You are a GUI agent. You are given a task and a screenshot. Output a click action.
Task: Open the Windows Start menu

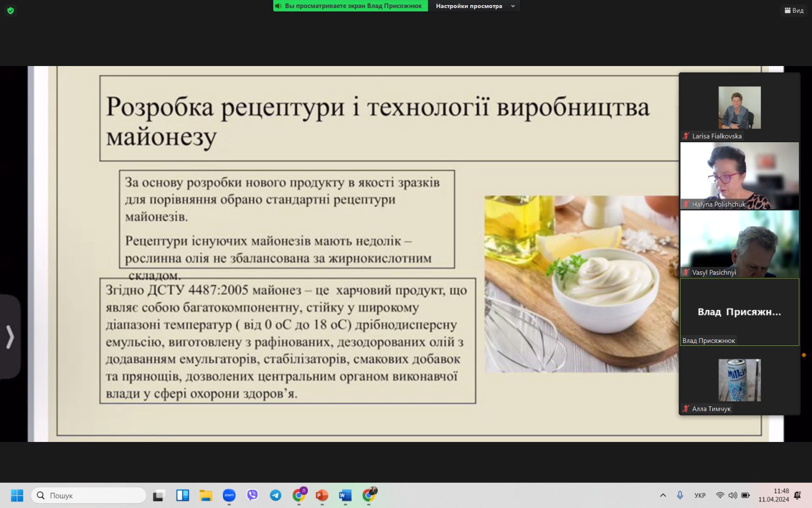point(17,495)
